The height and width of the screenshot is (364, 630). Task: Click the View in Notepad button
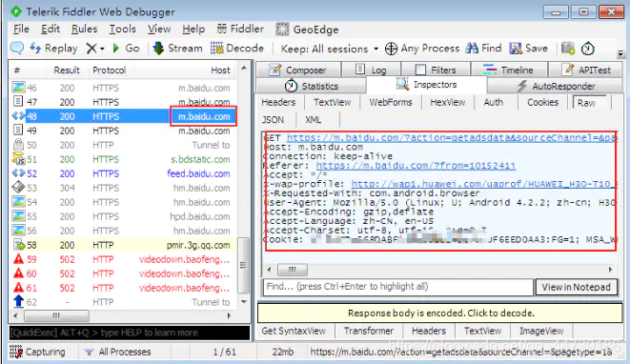coord(577,287)
